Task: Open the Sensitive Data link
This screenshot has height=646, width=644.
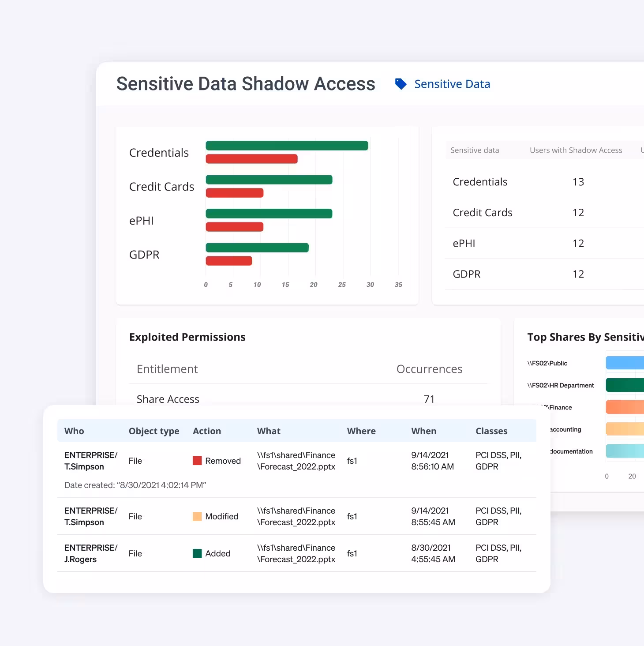Action: (x=452, y=84)
